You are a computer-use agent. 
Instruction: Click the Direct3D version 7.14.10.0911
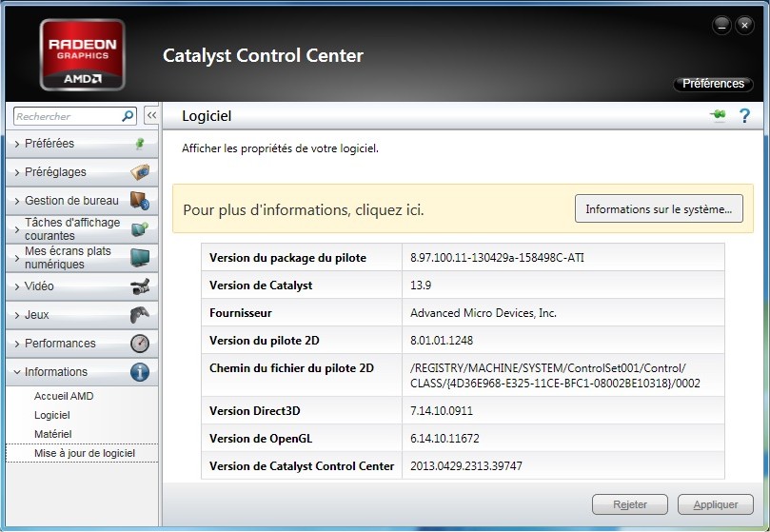click(442, 411)
